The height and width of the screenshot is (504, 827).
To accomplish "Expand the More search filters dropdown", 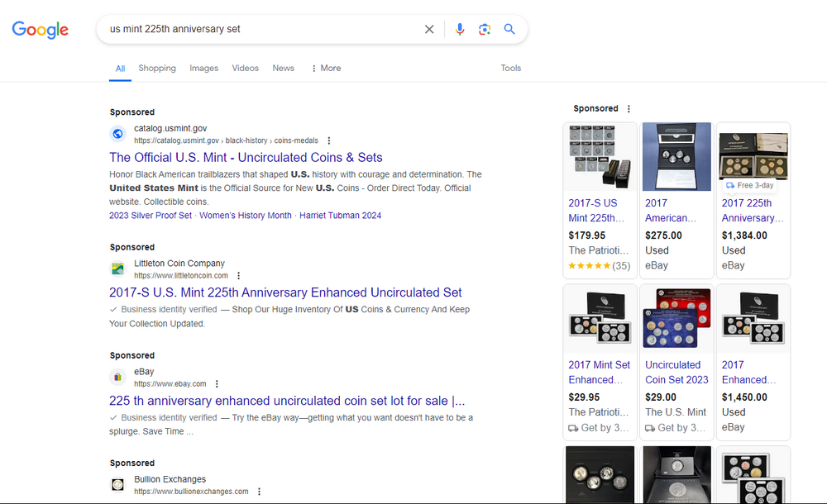I will point(325,69).
